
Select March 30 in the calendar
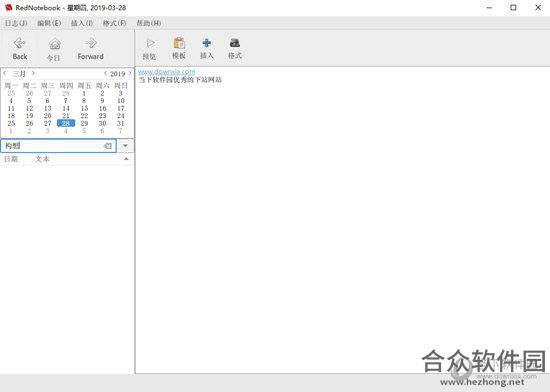[102, 123]
